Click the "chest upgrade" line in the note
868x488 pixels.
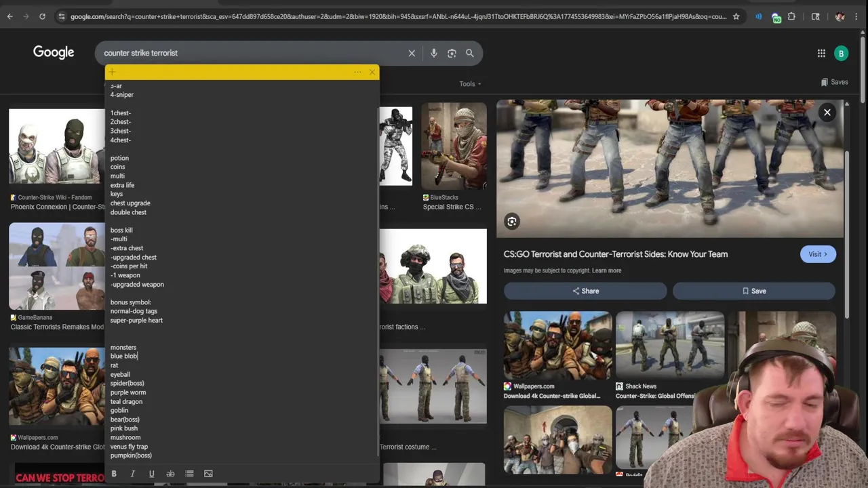tap(130, 203)
